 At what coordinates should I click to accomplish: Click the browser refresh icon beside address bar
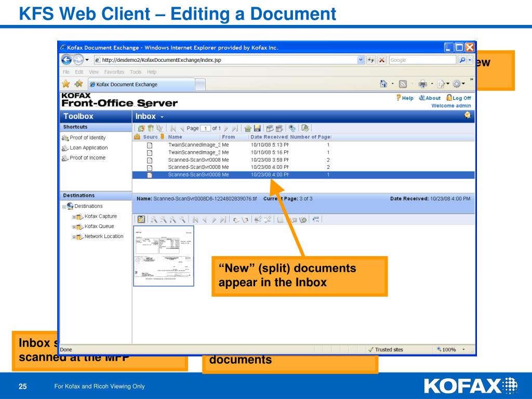tap(371, 60)
